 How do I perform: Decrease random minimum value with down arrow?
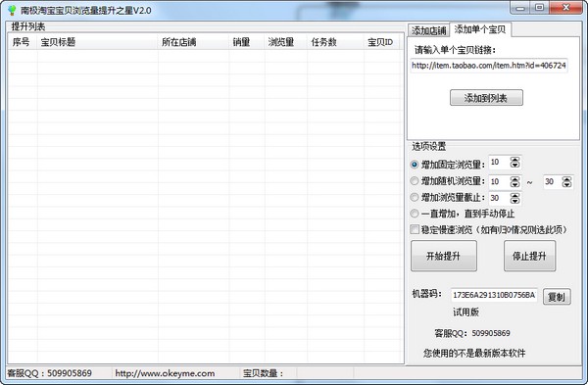[x=514, y=184]
